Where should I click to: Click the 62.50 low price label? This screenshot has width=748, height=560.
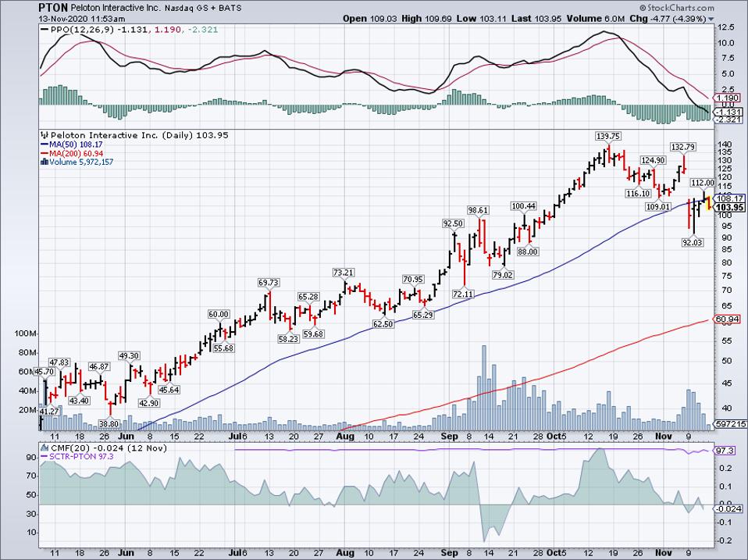point(383,324)
